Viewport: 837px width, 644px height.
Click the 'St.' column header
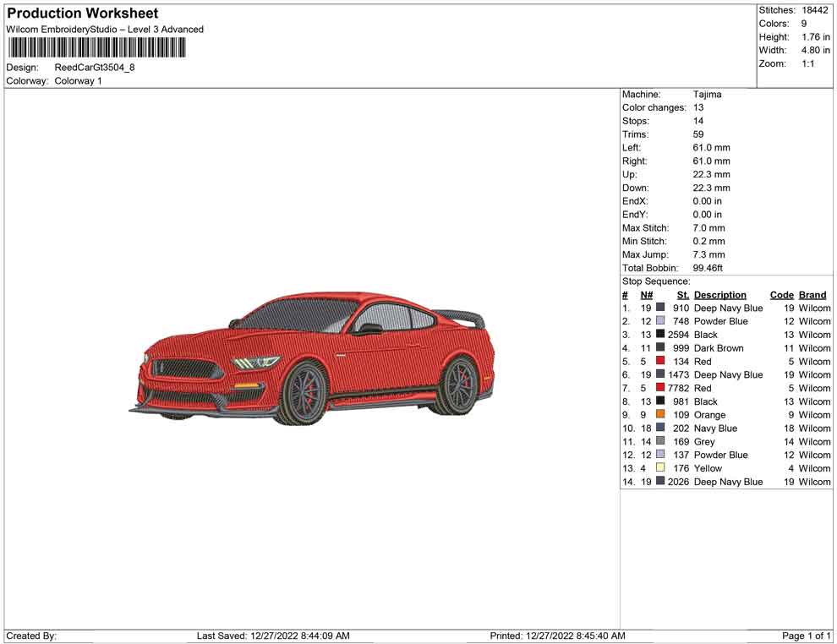pos(683,294)
